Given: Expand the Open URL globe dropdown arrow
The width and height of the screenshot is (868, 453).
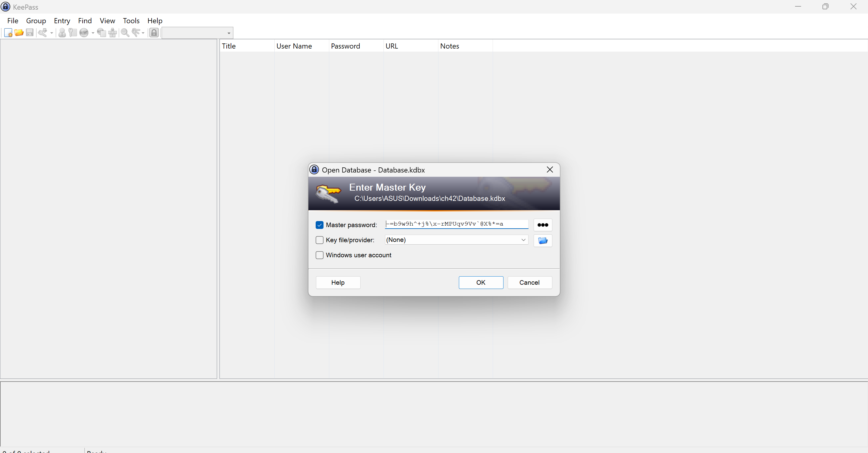Looking at the screenshot, I should [93, 33].
